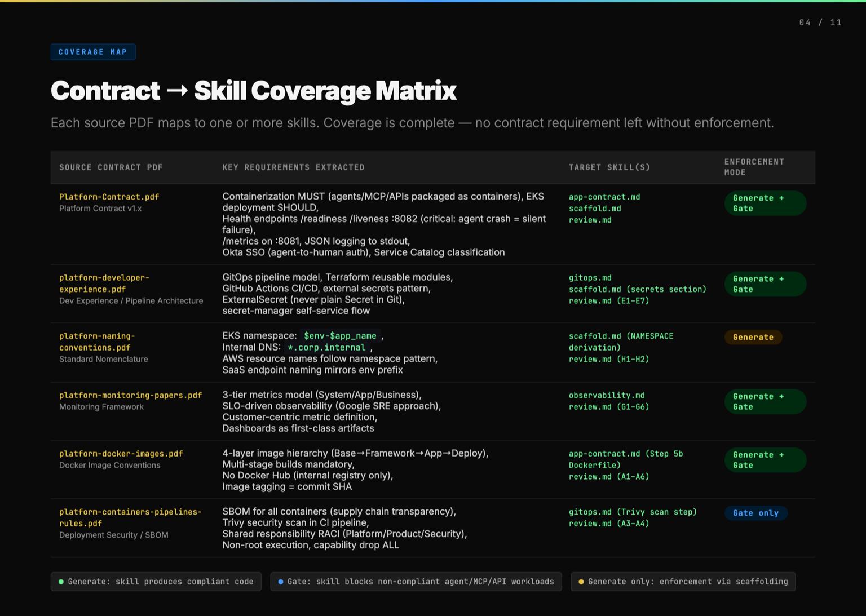Click the Platform-Contract.pdf file name
866x616 pixels.
coord(109,197)
